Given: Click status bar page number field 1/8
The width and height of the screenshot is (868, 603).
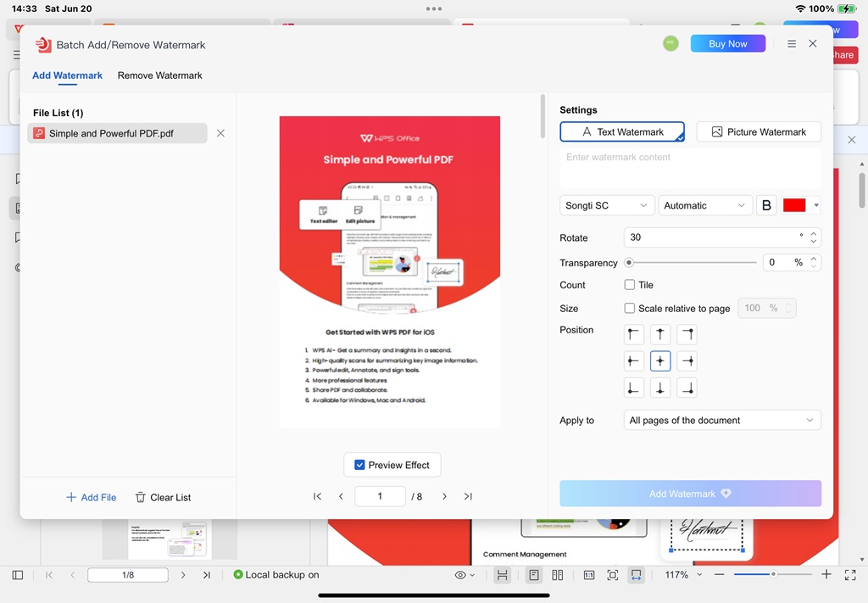Looking at the screenshot, I should [128, 575].
